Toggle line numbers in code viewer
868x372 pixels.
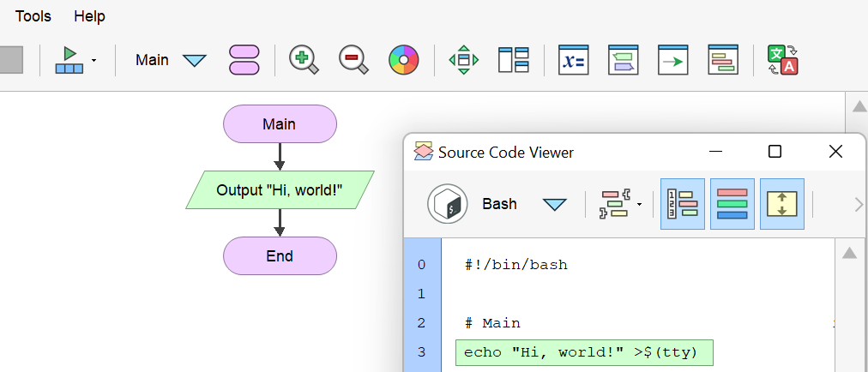tap(683, 204)
